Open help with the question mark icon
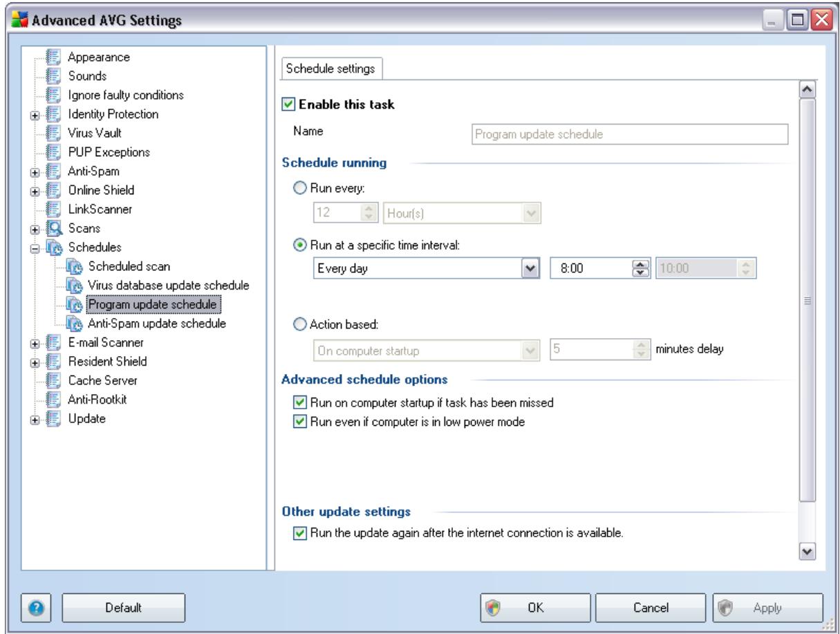Screen dimensions: 840x634 click(x=37, y=607)
